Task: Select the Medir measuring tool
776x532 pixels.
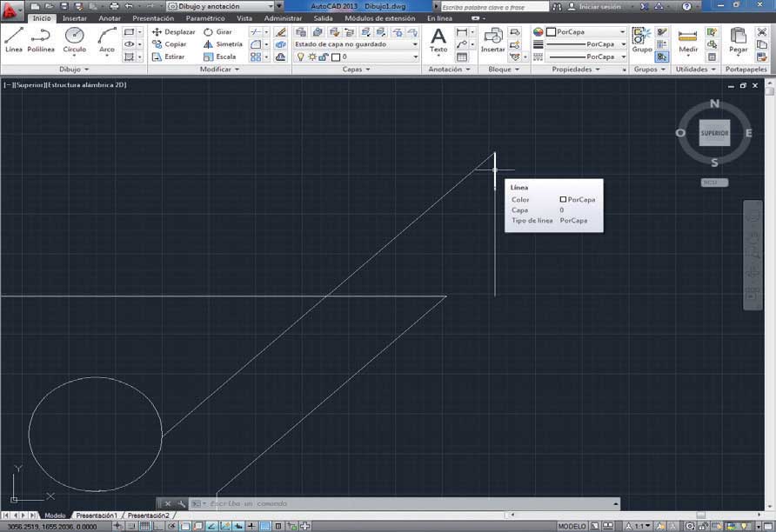Action: [x=688, y=40]
